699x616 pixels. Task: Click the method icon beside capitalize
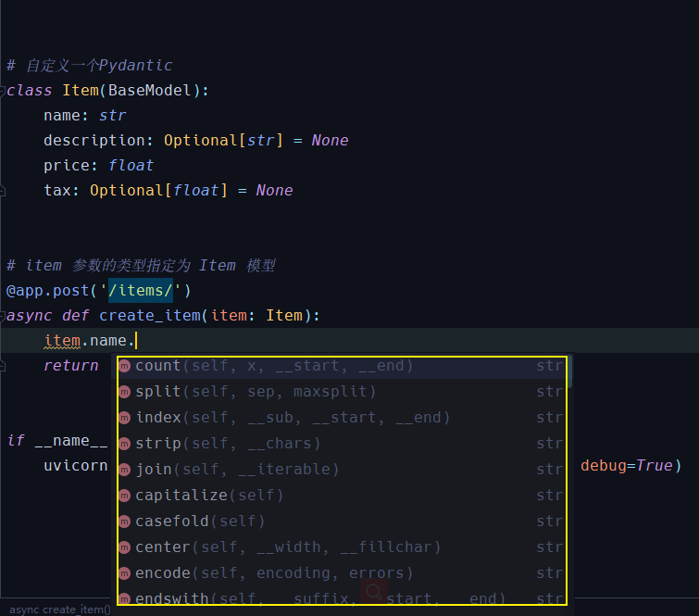[125, 497]
